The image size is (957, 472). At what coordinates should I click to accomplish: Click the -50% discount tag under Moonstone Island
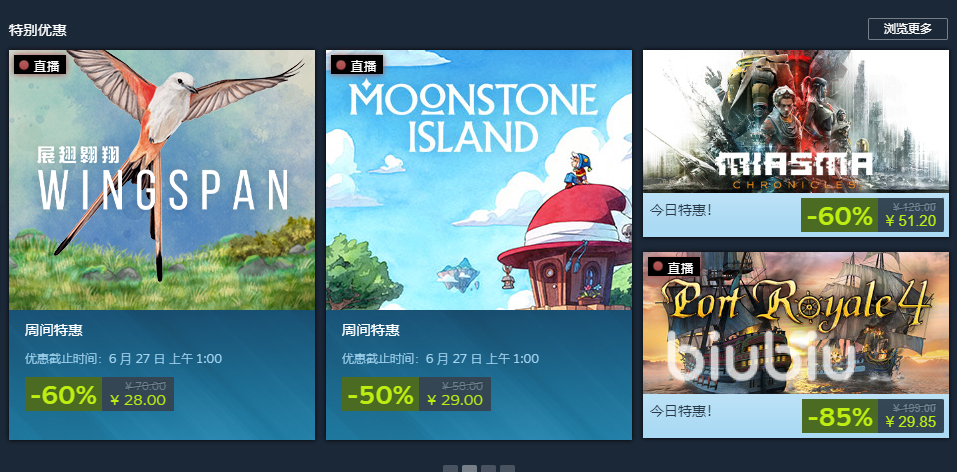[x=380, y=394]
